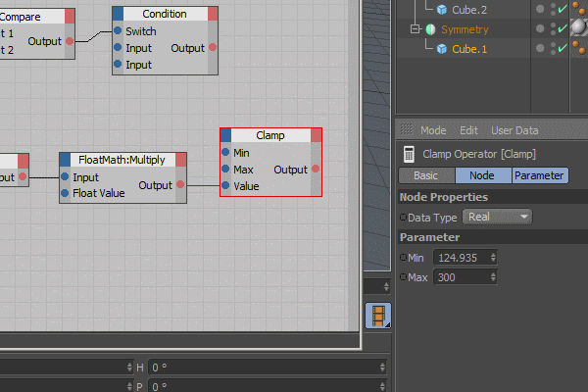Open the User Data menu
Image resolution: width=588 pixels, height=392 pixels.
[514, 130]
